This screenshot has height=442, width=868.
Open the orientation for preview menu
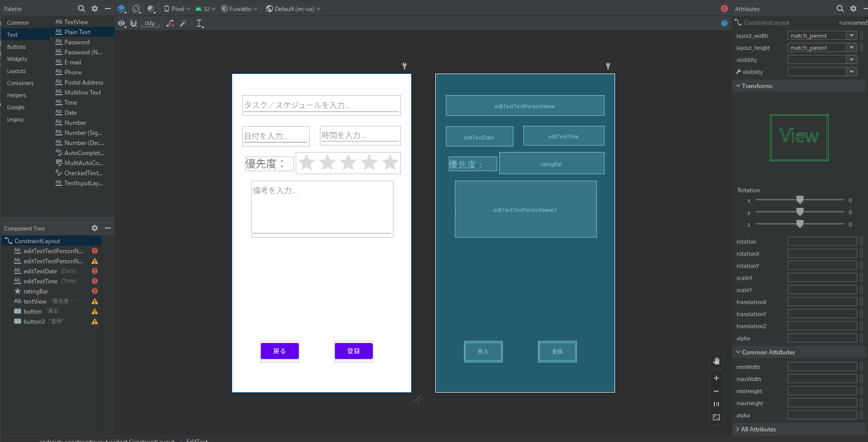click(x=136, y=9)
